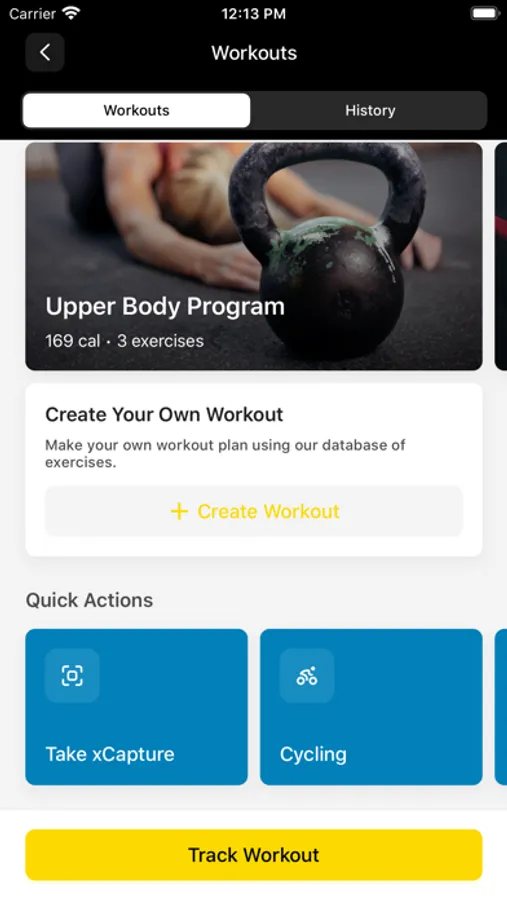Image resolution: width=507 pixels, height=900 pixels.
Task: Tap the yellow Track Workout button
Action: (254, 855)
